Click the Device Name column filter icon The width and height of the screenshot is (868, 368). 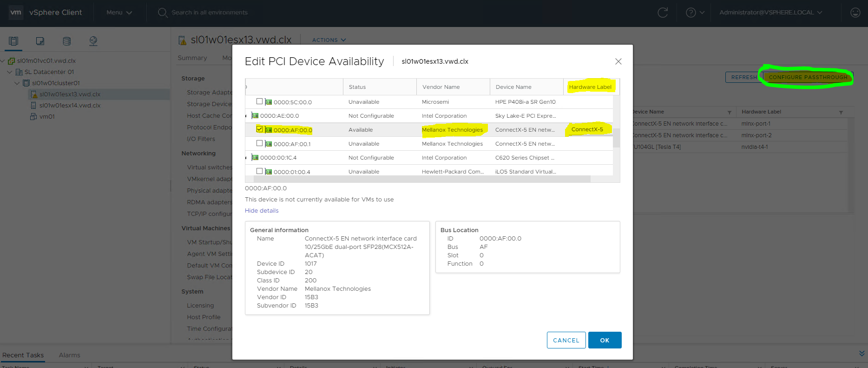point(729,112)
